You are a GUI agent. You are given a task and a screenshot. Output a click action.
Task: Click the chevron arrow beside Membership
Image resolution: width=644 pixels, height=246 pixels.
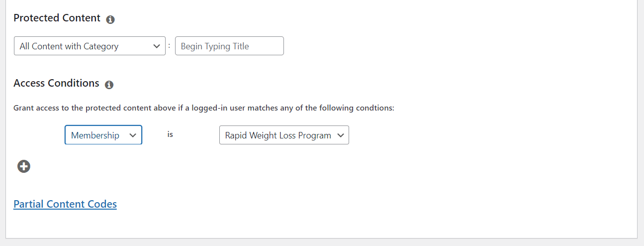click(x=133, y=135)
